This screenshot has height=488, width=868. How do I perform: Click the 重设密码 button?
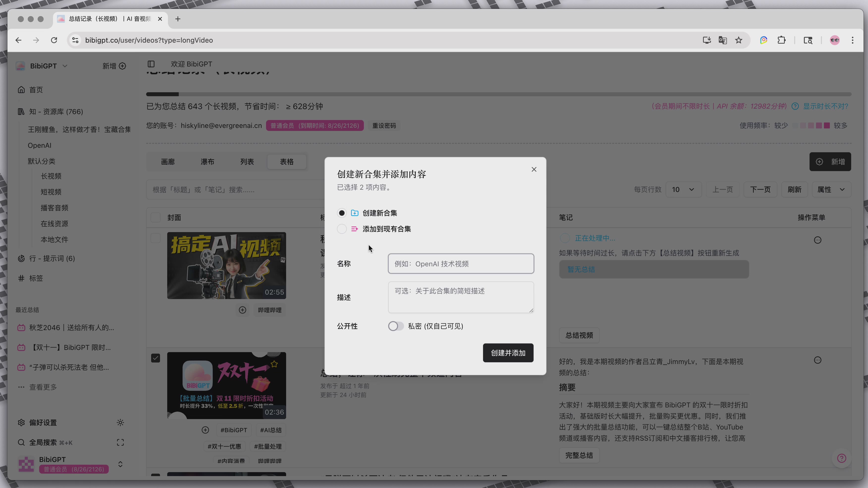384,126
